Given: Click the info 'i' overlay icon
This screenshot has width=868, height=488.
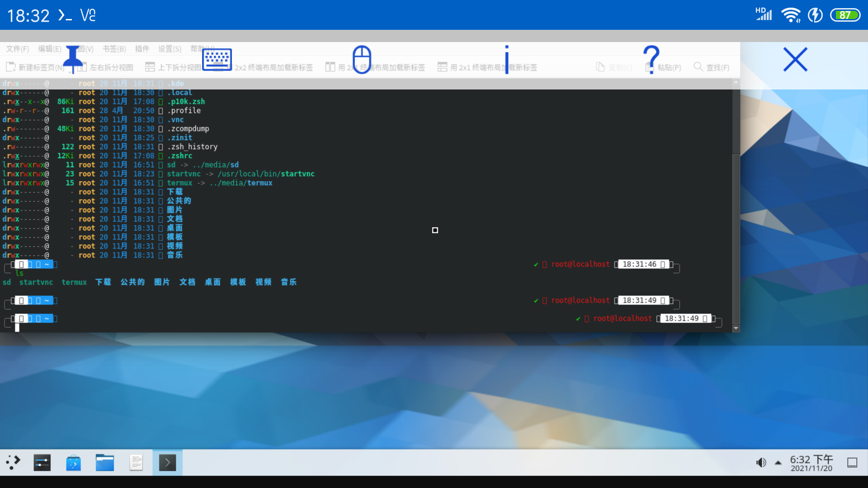Looking at the screenshot, I should point(507,59).
